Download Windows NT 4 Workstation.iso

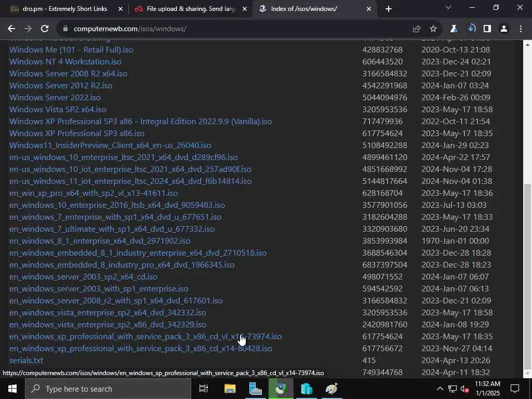click(x=65, y=62)
